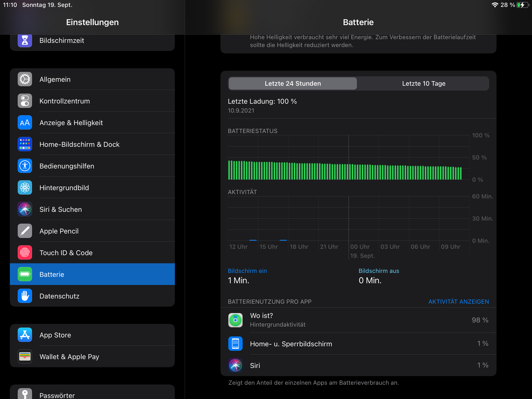Open Allgemein settings gear icon

click(25, 79)
